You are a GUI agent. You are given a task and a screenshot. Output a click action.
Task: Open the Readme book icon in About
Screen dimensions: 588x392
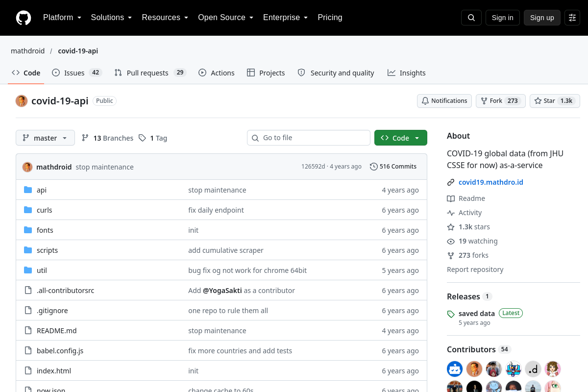pos(451,198)
